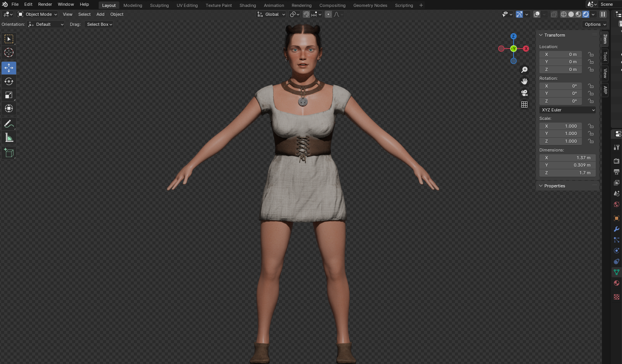The height and width of the screenshot is (364, 622).
Task: Open the Render menu
Action: point(45,4)
